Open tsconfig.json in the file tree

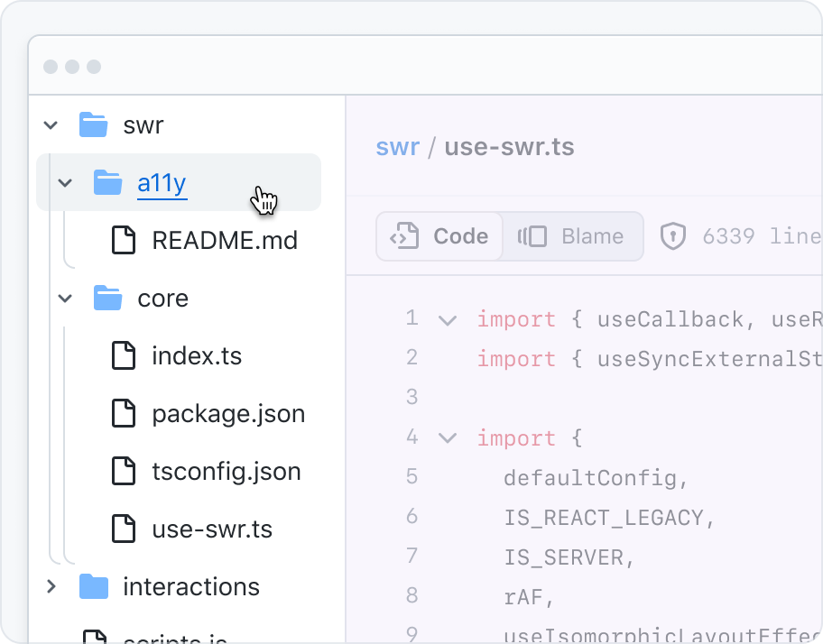(x=227, y=472)
